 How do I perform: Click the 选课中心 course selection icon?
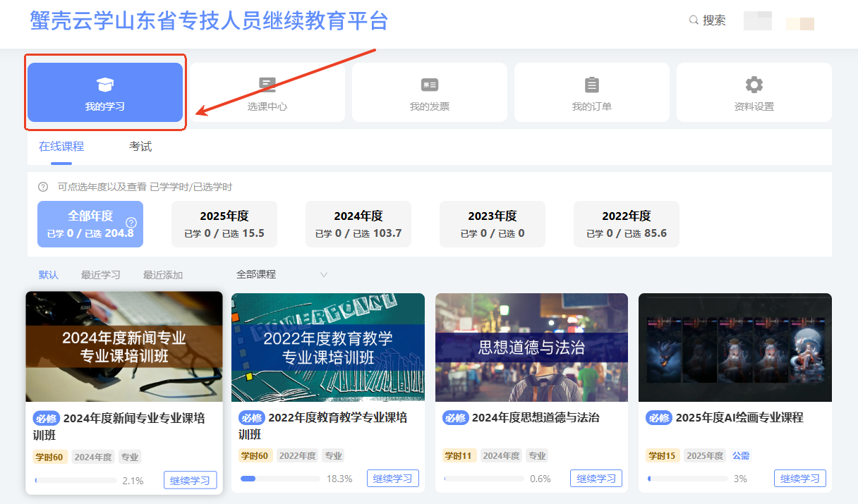[x=267, y=85]
